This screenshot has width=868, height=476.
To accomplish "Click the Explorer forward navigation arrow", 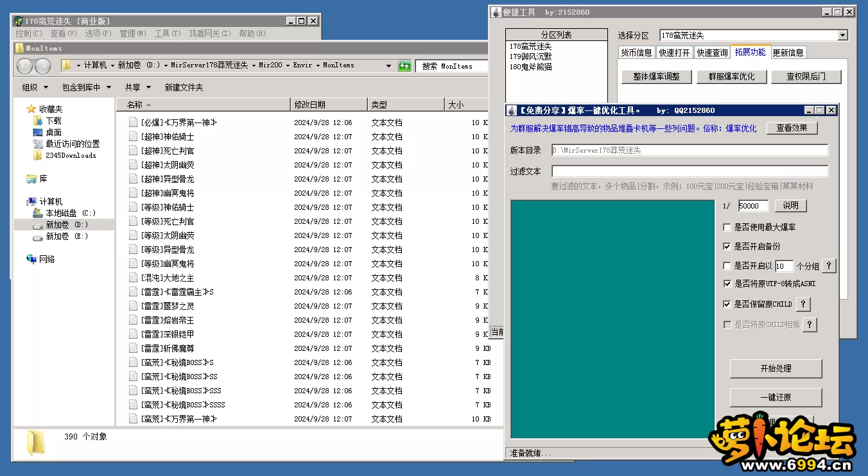I will [42, 65].
